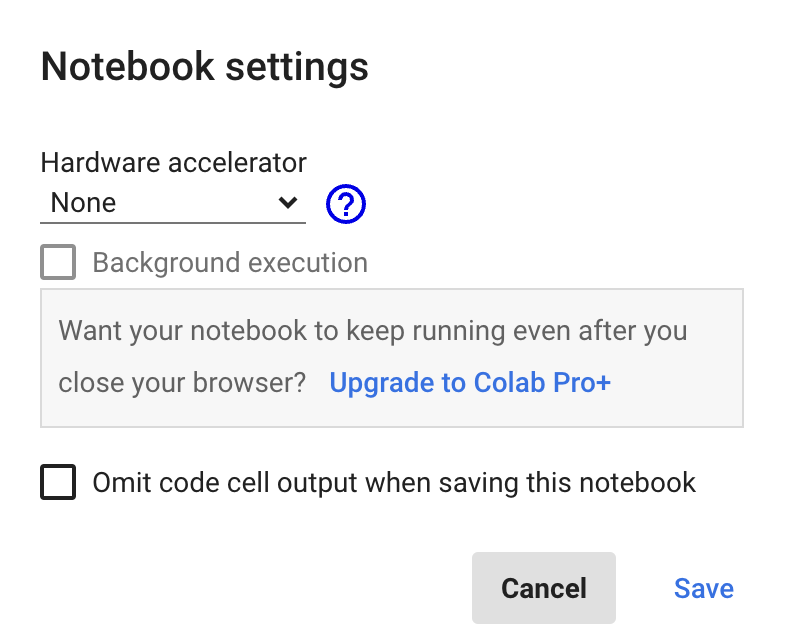786x638 pixels.
Task: Click the "Omit code cell output" label text
Action: (225, 483)
